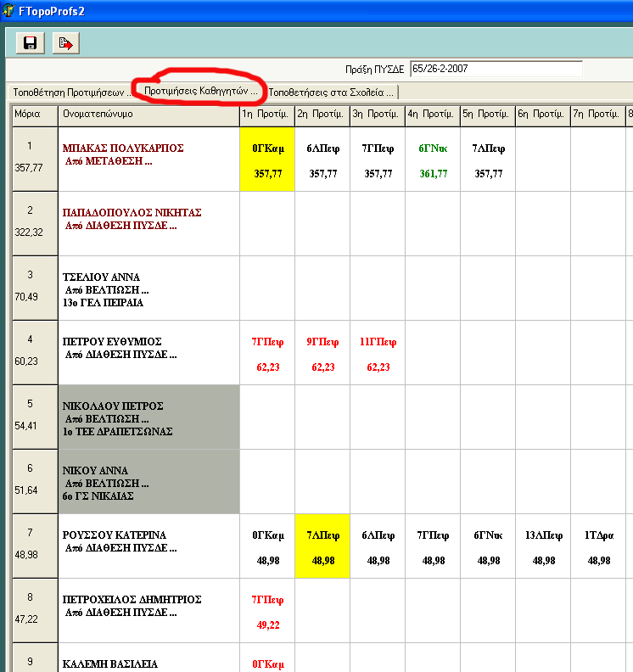Click red 11ΓΠειρ 62,23 preference cell
Screen dimensions: 633x672
pos(377,353)
